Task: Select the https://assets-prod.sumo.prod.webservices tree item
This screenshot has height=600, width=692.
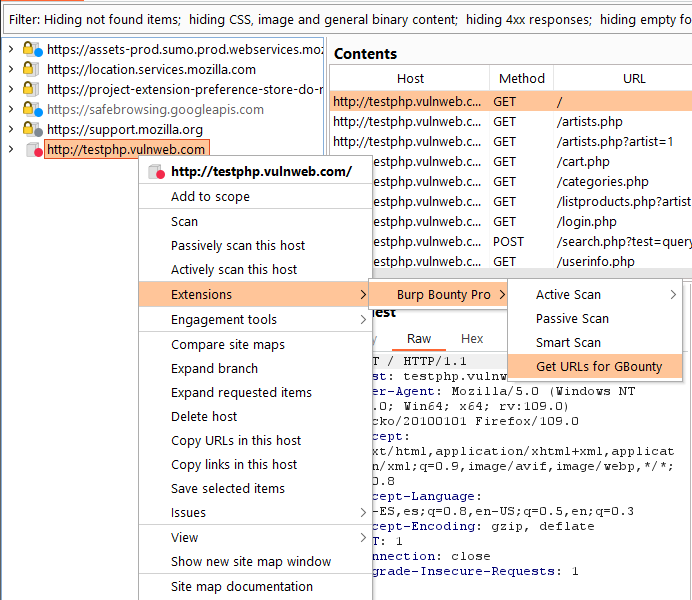Action: [x=184, y=49]
